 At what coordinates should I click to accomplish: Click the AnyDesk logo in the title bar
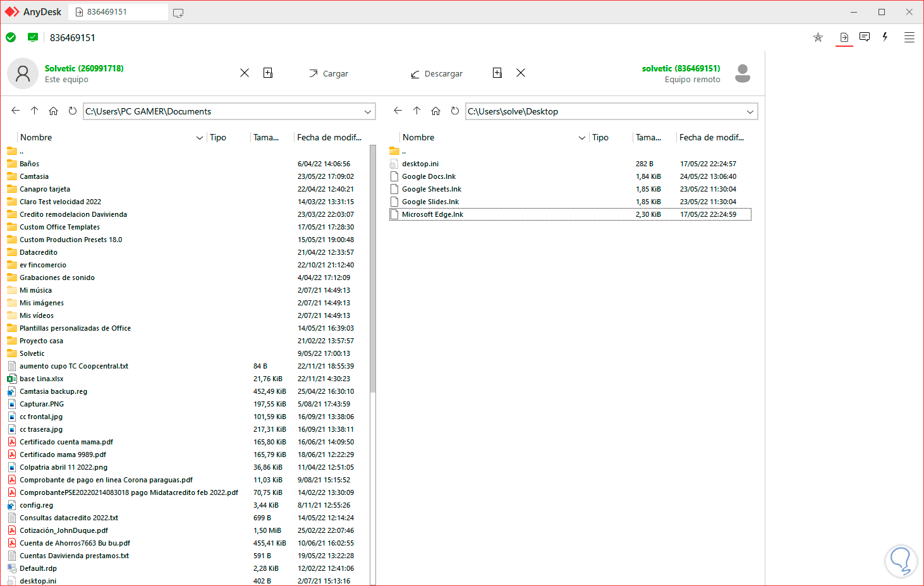click(12, 12)
